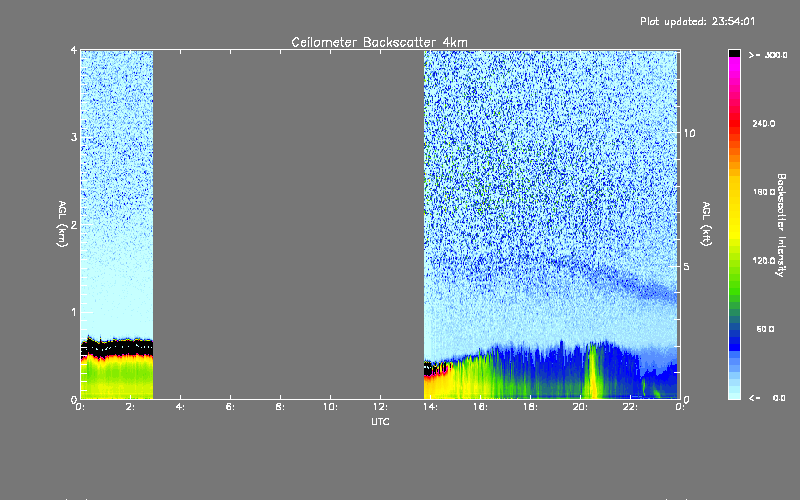Click the '6:' UTC tick label

point(231,407)
